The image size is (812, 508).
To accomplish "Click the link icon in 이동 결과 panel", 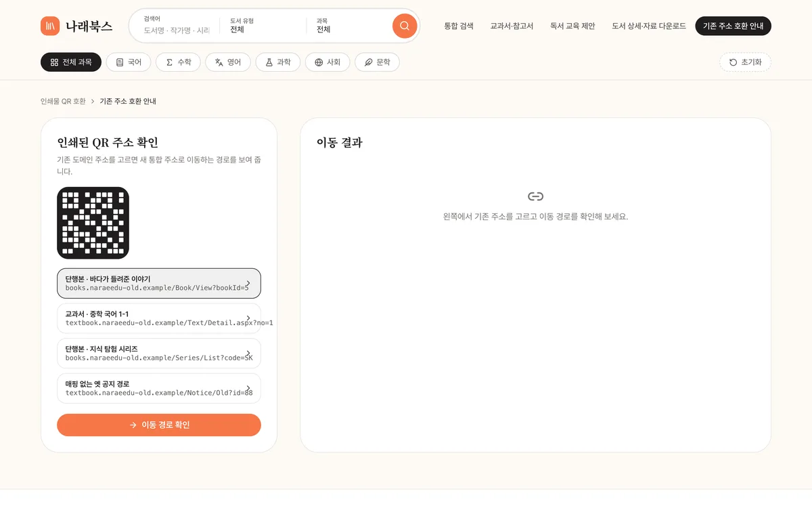I will point(535,196).
